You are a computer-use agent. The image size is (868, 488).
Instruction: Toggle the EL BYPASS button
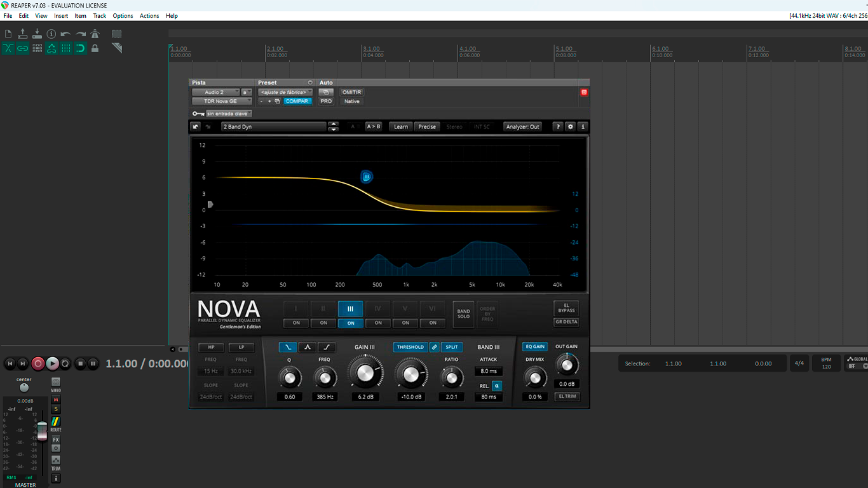click(x=566, y=308)
